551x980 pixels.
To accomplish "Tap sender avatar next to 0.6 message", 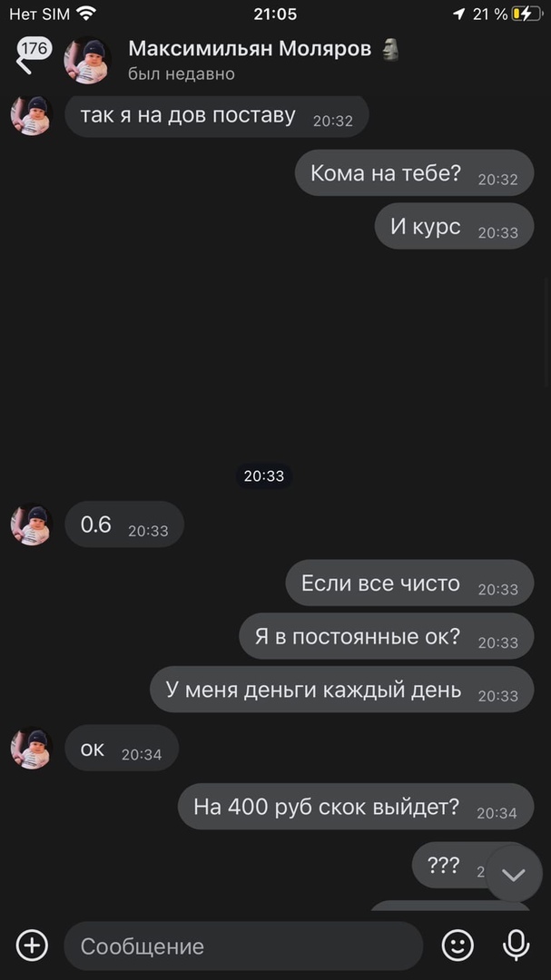I will click(31, 525).
